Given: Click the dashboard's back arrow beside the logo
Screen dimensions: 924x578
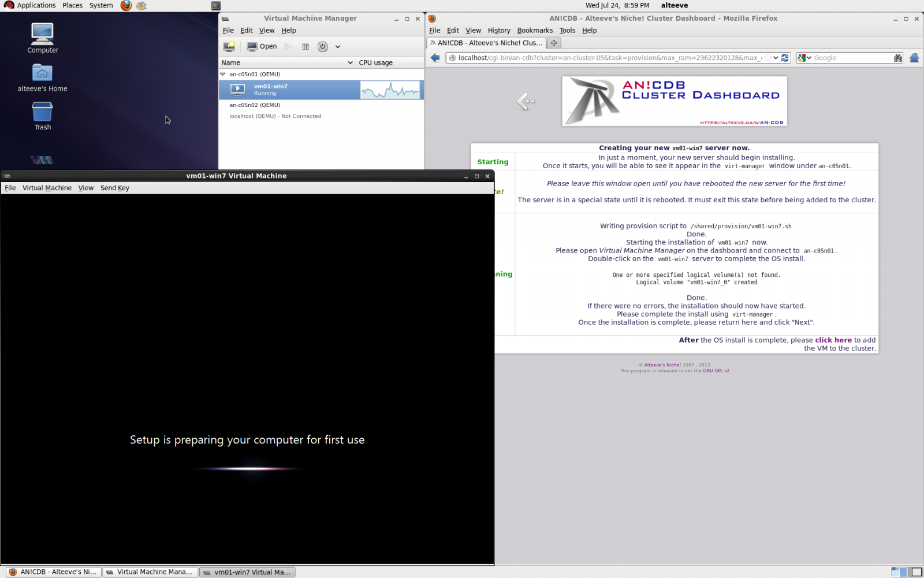Looking at the screenshot, I should pos(526,102).
